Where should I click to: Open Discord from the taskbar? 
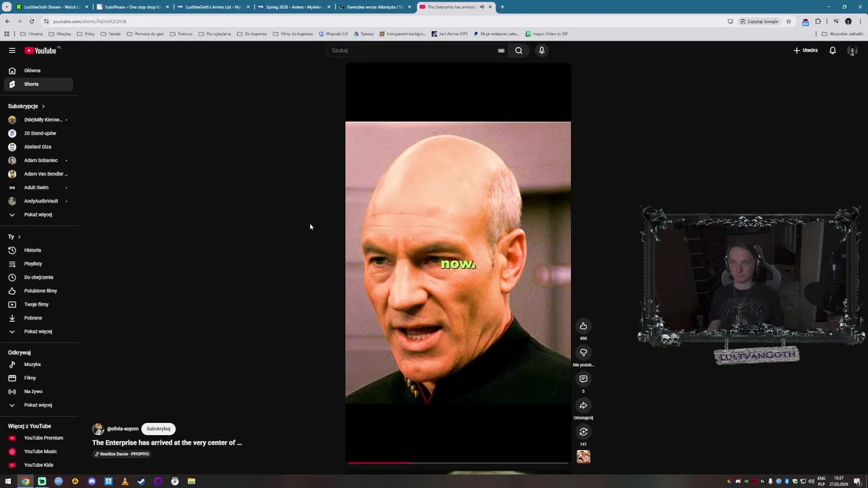[x=92, y=481]
